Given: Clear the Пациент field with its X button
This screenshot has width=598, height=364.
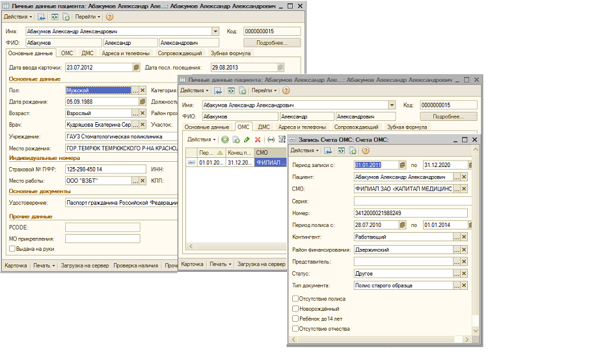Looking at the screenshot, I should pyautogui.click(x=464, y=177).
